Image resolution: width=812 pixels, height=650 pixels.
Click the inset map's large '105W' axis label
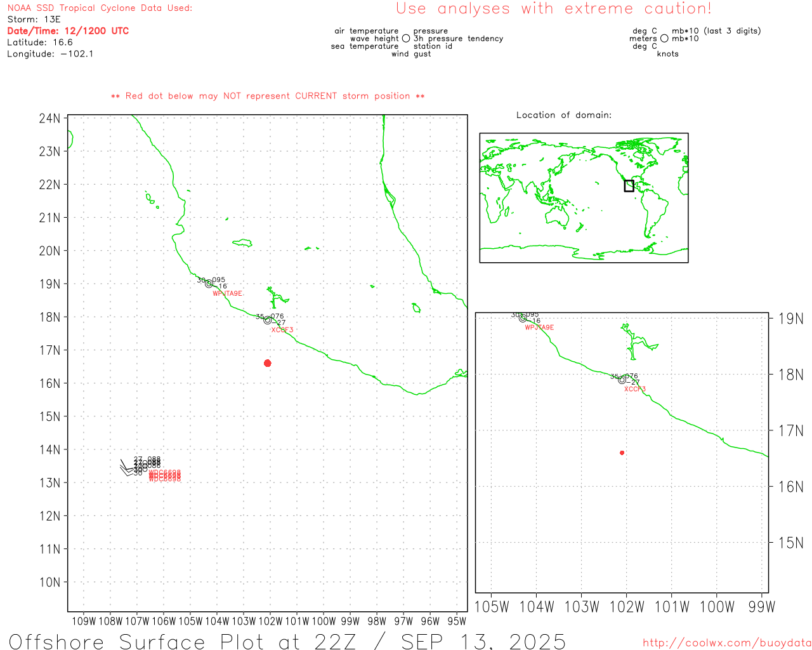492,607
